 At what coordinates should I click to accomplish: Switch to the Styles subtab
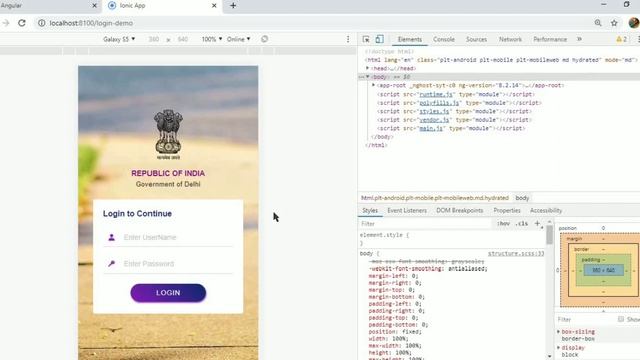(370, 211)
